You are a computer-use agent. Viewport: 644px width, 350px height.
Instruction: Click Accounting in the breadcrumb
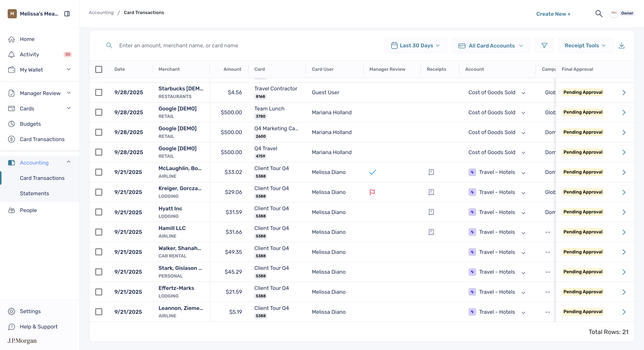point(101,13)
